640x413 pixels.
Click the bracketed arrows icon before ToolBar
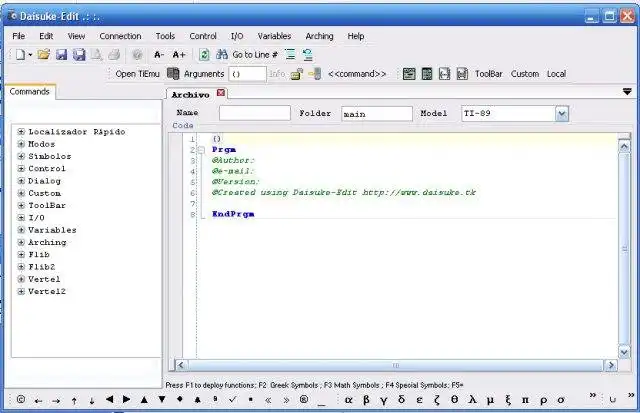pos(444,74)
